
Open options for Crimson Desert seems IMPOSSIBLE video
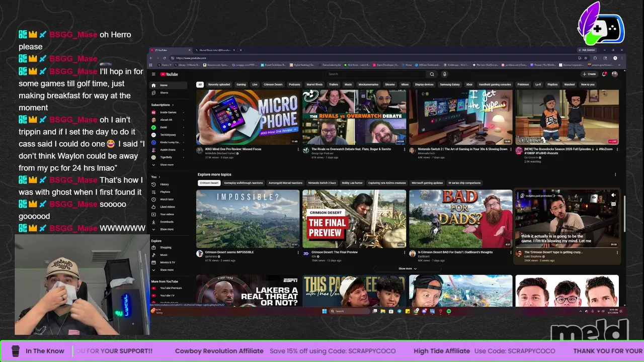coord(298,252)
